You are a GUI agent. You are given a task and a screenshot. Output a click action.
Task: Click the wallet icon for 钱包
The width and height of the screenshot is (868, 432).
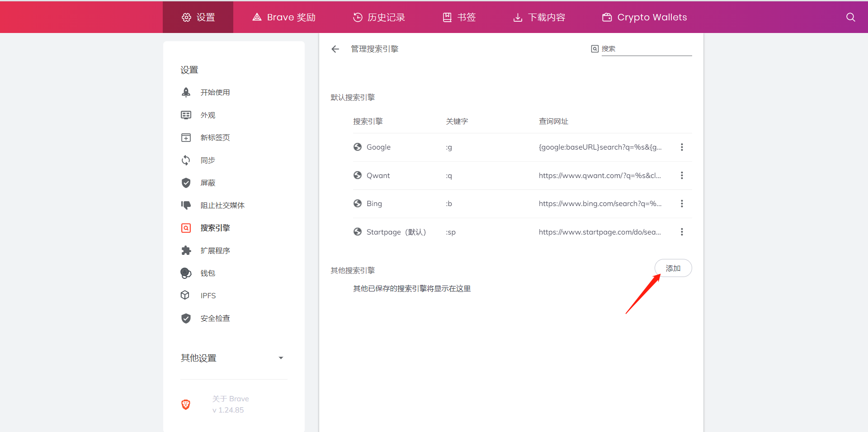pyautogui.click(x=186, y=273)
